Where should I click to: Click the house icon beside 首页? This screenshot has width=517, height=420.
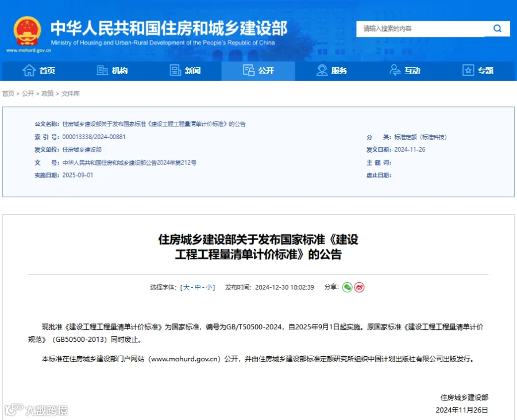[x=29, y=70]
